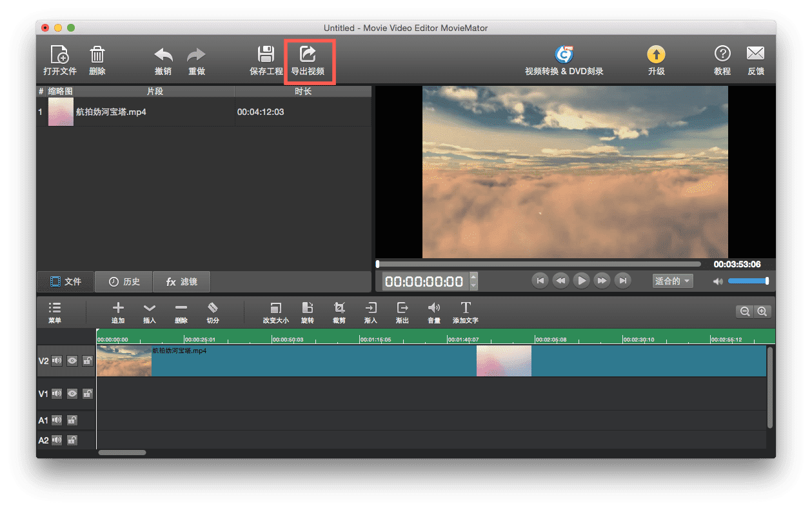812x510 pixels.
Task: Lock audio track A2
Action: pyautogui.click(x=72, y=440)
